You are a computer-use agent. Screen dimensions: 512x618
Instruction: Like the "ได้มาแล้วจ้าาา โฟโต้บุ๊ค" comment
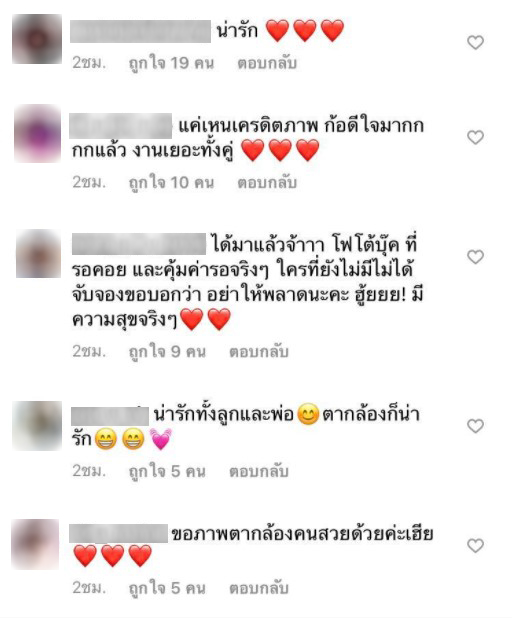coord(475,257)
